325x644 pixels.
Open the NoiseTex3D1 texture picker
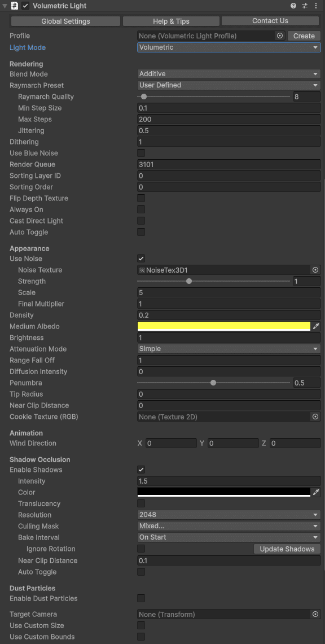(x=315, y=270)
